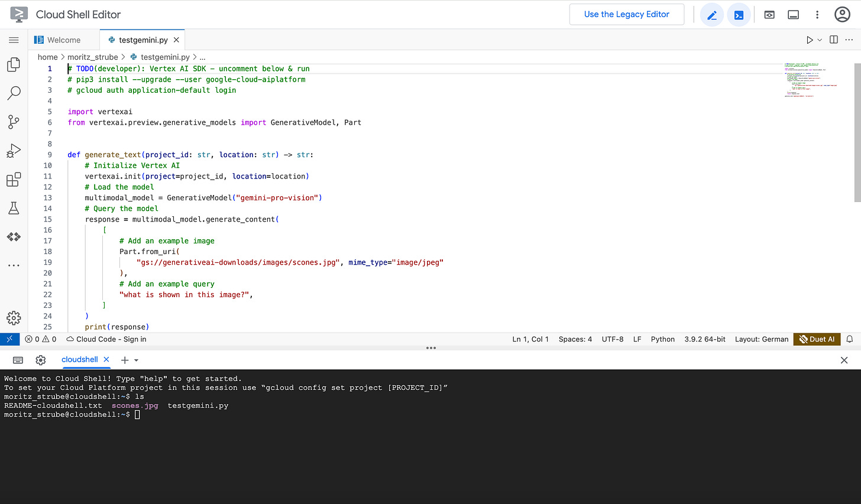Open Extensions view in the activity bar
Image resolution: width=861 pixels, height=504 pixels.
click(14, 180)
